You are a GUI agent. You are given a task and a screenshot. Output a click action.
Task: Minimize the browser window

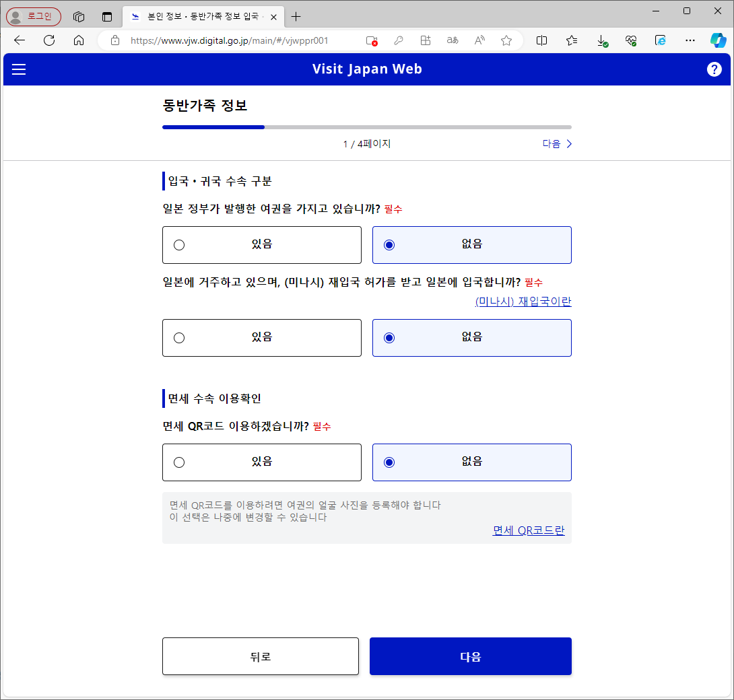(x=656, y=11)
